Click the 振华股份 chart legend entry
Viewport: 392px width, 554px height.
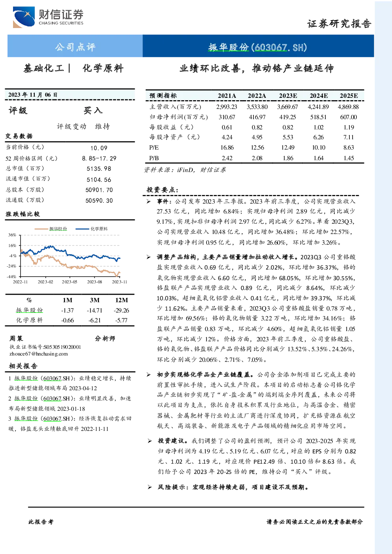pyautogui.click(x=51, y=229)
